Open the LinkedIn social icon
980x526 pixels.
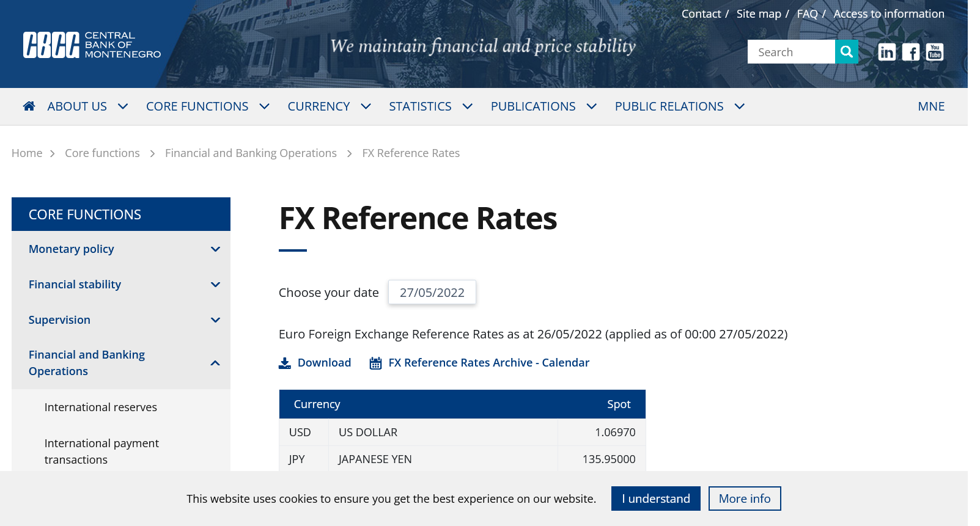pos(886,53)
